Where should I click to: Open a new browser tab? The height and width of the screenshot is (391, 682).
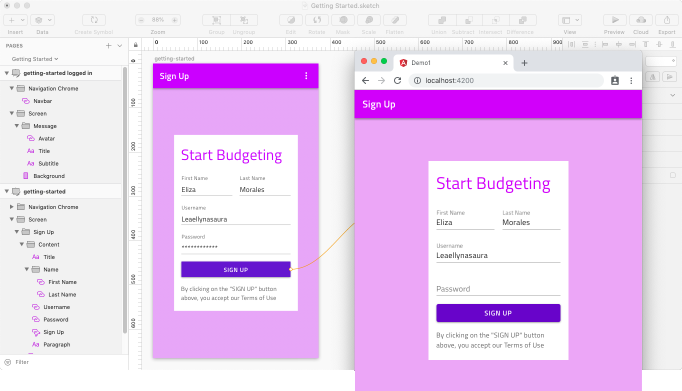pos(524,63)
